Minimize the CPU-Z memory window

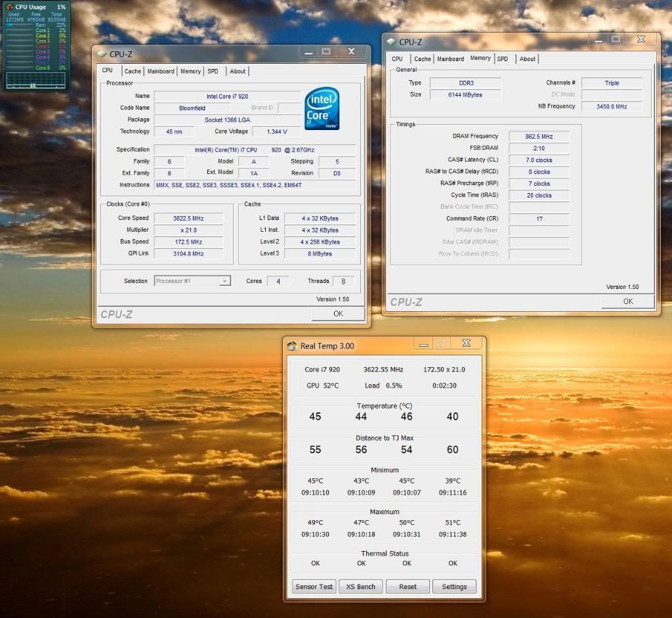coord(598,40)
